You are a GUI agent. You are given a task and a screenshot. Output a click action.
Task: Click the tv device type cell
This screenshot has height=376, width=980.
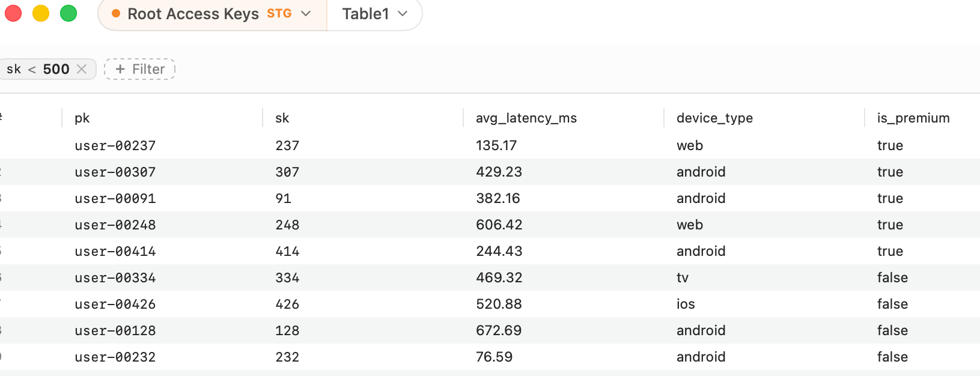coord(683,277)
